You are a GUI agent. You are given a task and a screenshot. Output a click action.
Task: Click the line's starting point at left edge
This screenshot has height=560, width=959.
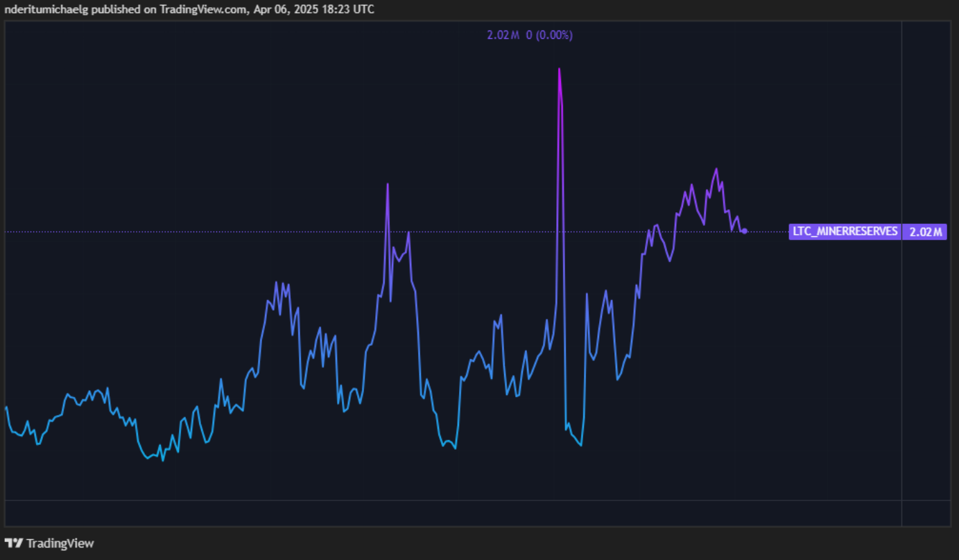6,407
